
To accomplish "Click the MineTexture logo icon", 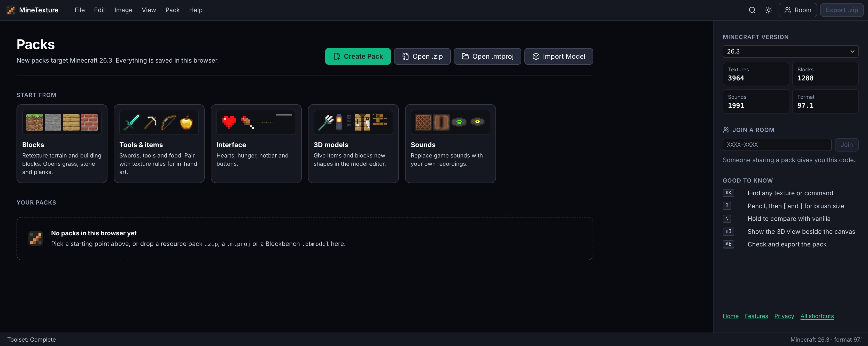I will 11,10.
